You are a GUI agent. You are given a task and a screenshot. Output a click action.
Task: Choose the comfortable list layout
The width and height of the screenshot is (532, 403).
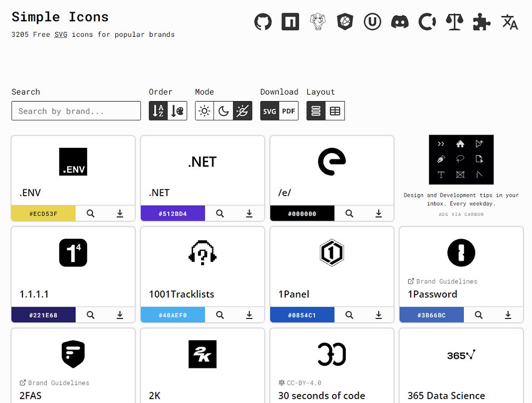point(316,111)
